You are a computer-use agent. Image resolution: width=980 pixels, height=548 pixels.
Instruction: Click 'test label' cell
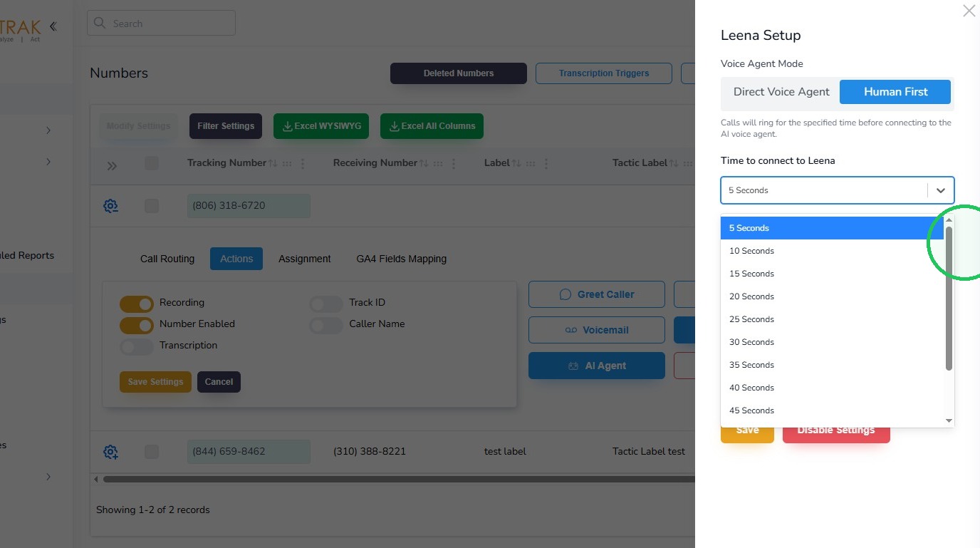tap(505, 452)
